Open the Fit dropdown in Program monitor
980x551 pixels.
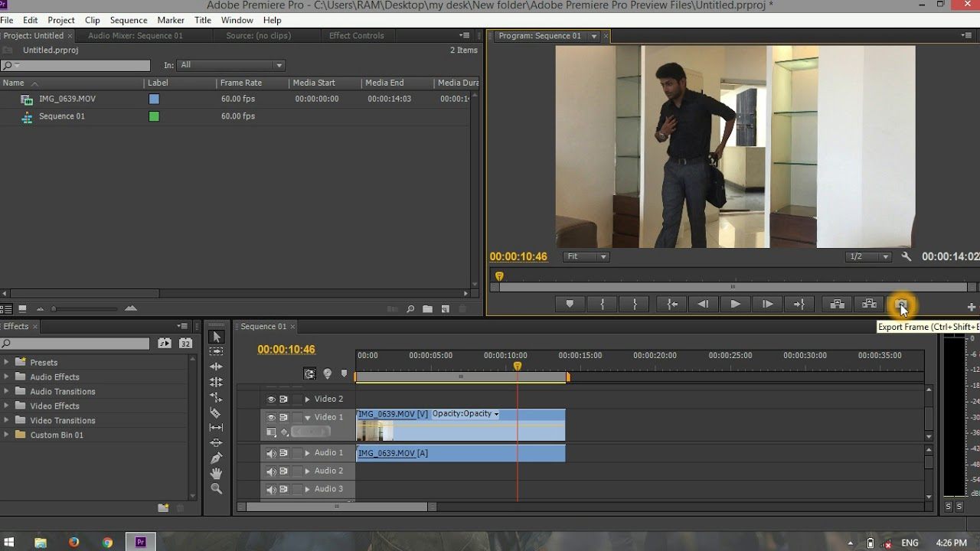click(586, 256)
